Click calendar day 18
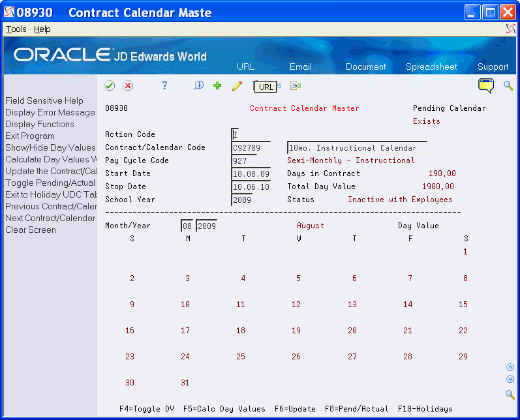Viewport: 520px width, 420px height. (241, 331)
